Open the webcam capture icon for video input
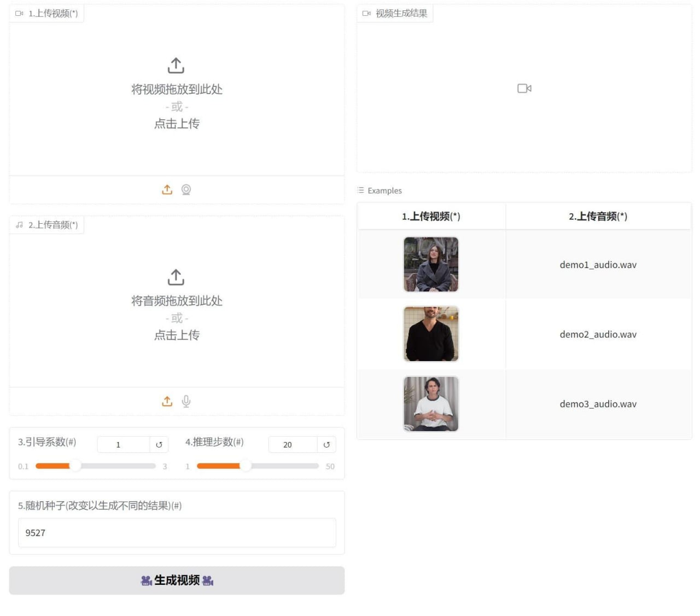700x616 pixels. (186, 189)
